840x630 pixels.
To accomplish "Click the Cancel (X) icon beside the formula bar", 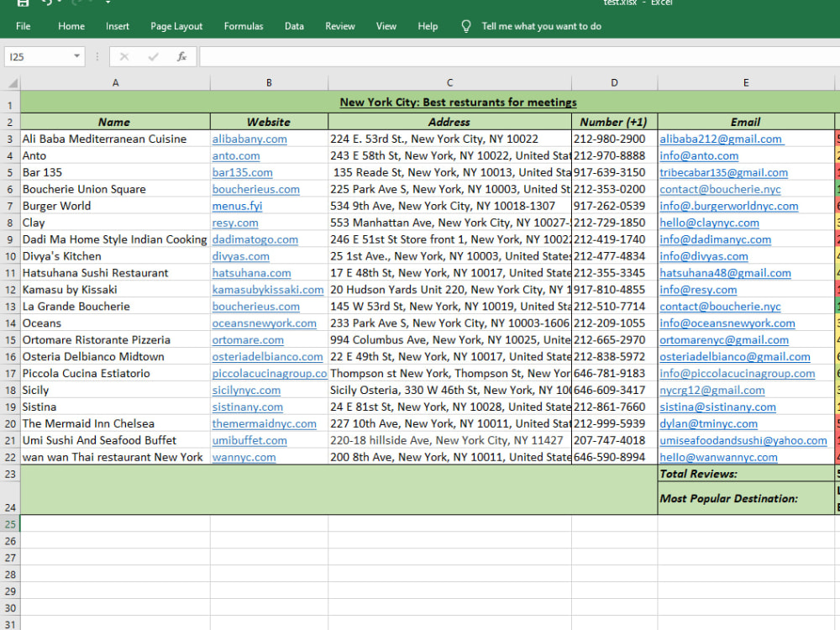I will [x=124, y=55].
